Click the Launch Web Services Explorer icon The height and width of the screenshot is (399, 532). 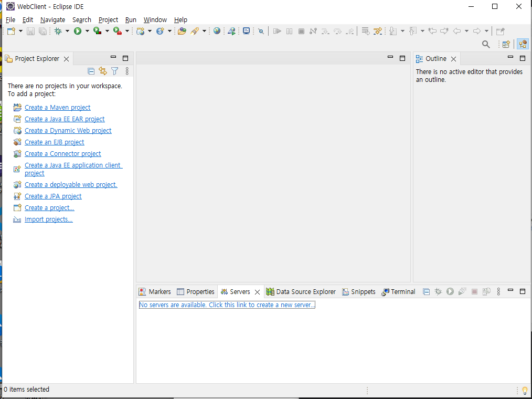pyautogui.click(x=232, y=31)
